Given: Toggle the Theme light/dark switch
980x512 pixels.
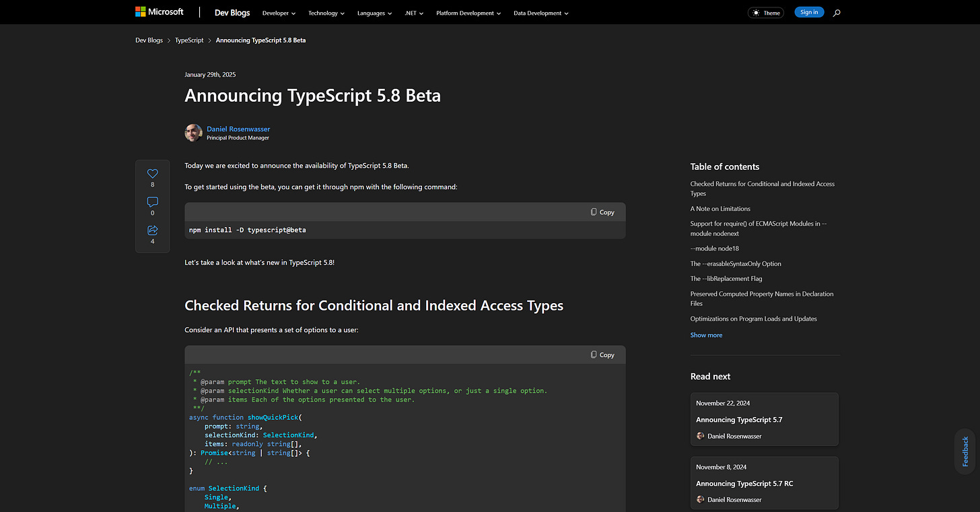Looking at the screenshot, I should tap(766, 13).
